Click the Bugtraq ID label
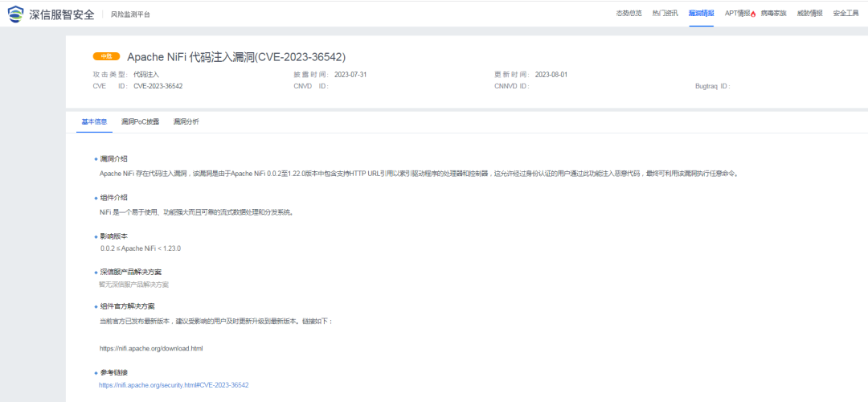Viewport: 868px width, 402px height. 713,86
